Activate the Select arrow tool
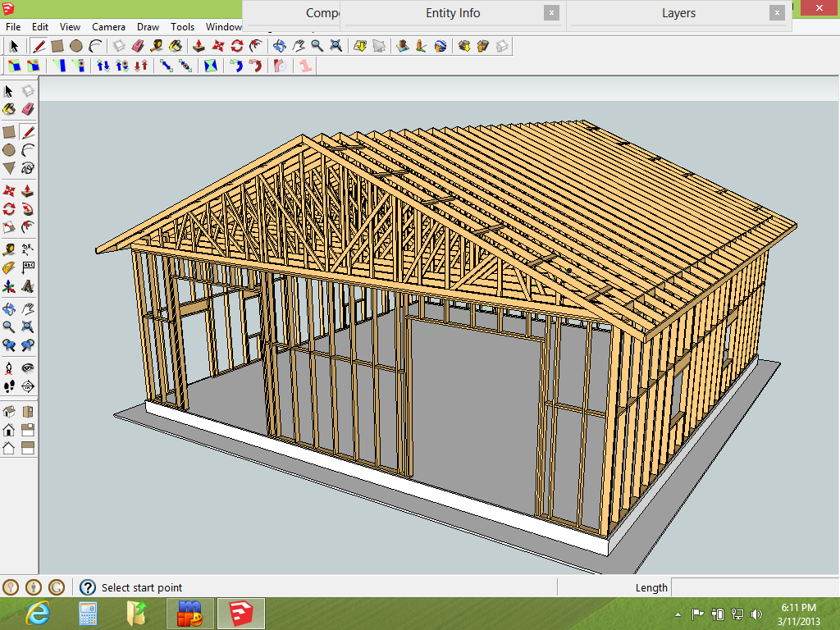Image resolution: width=840 pixels, height=630 pixels. tap(10, 90)
